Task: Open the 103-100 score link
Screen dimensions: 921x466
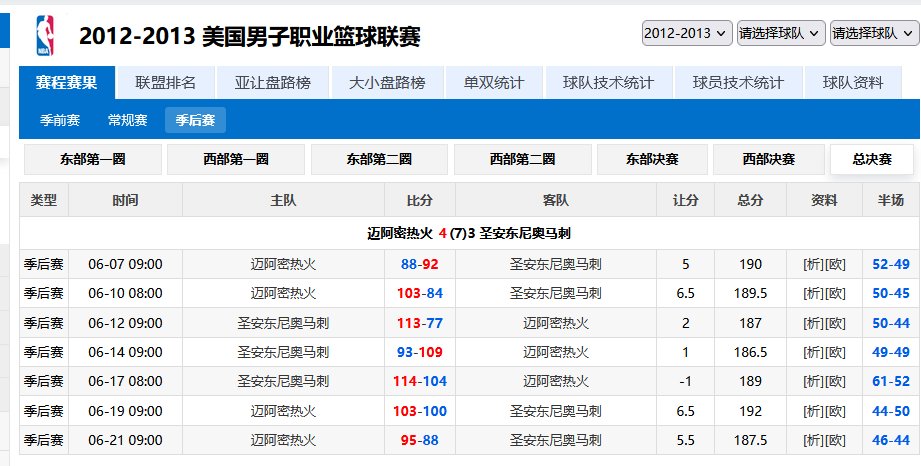Action: coord(419,411)
